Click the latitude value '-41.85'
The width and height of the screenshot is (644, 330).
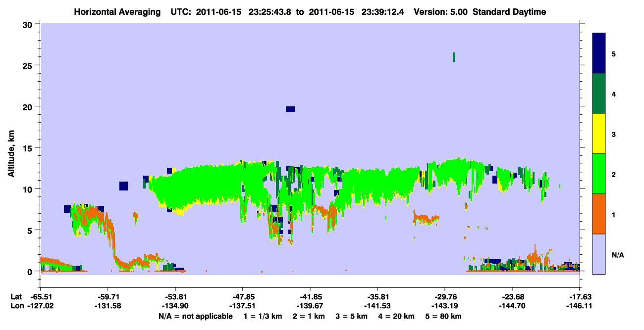[x=310, y=297]
